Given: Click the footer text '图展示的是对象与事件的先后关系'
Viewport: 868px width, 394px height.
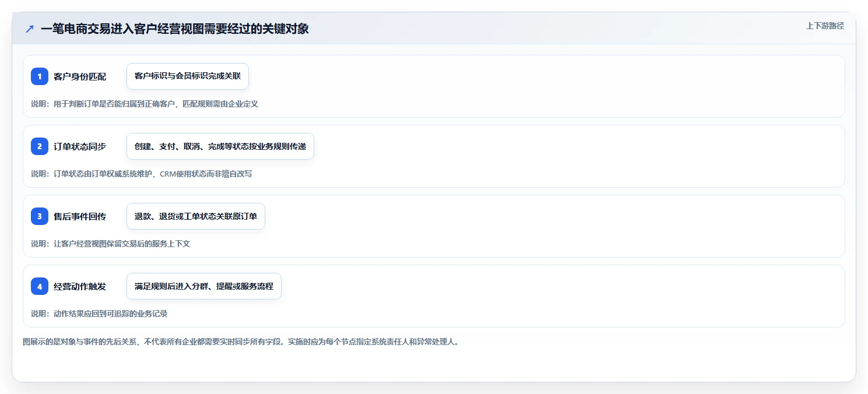Looking at the screenshot, I should [x=79, y=342].
